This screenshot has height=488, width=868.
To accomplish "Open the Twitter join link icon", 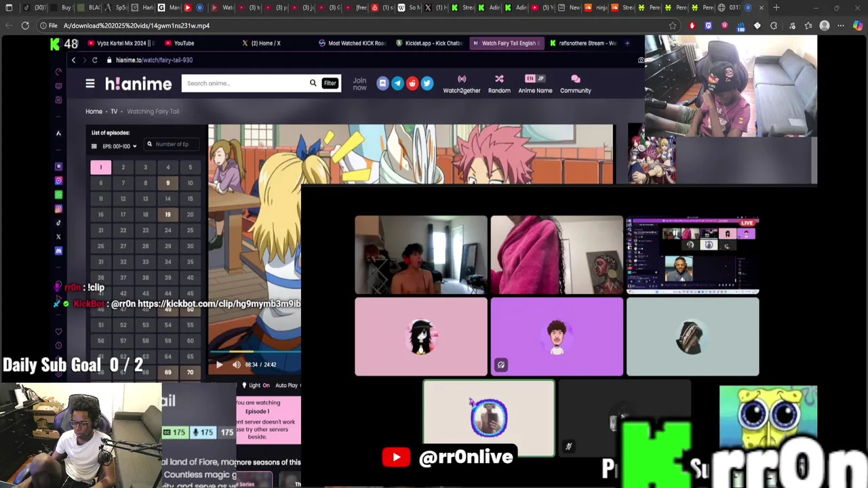I will tap(427, 83).
